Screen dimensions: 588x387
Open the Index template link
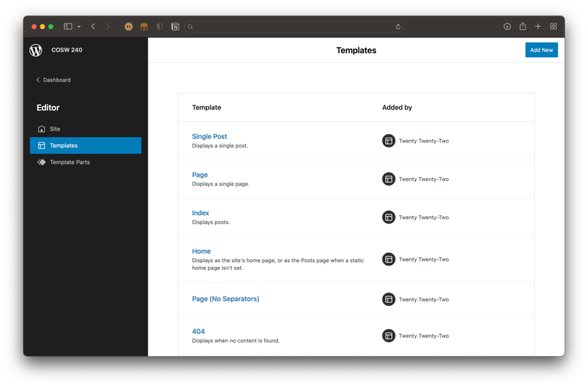pos(200,213)
